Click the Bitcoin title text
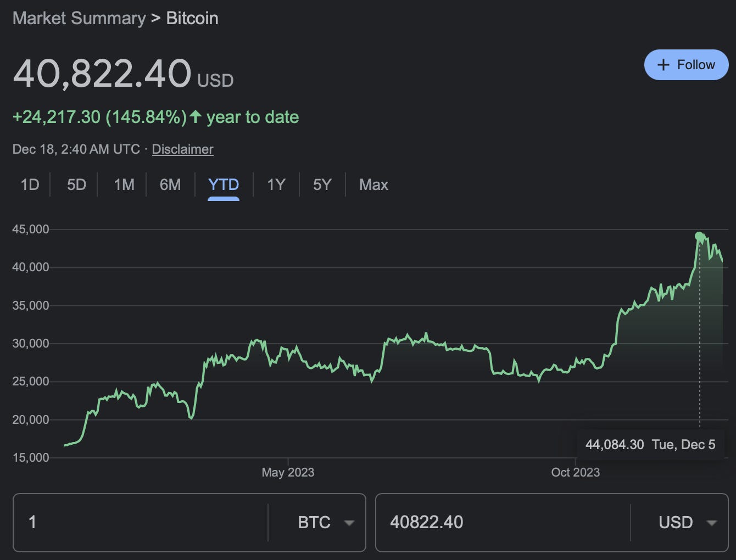736x560 pixels. tap(192, 18)
